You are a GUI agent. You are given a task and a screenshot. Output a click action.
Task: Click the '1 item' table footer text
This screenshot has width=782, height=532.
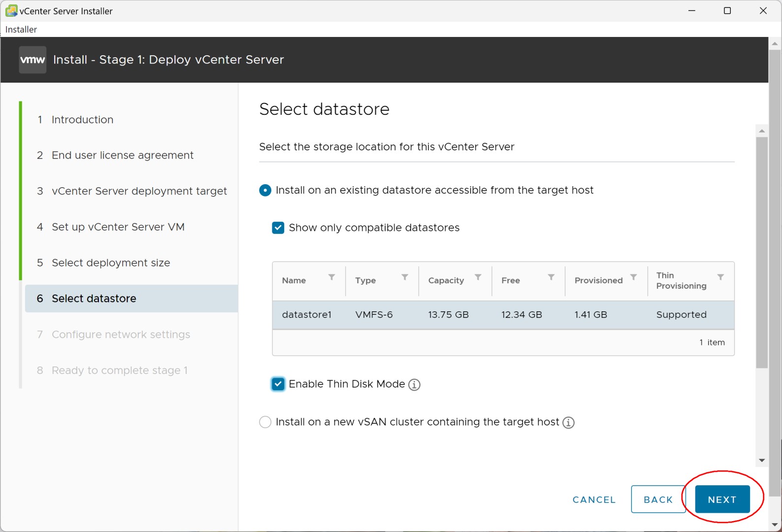click(x=712, y=342)
